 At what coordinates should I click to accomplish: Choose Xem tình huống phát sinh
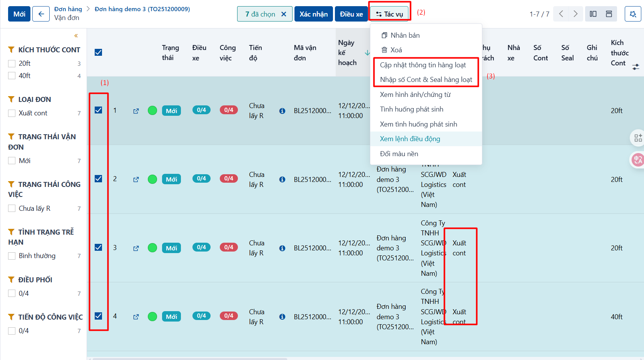426,124
